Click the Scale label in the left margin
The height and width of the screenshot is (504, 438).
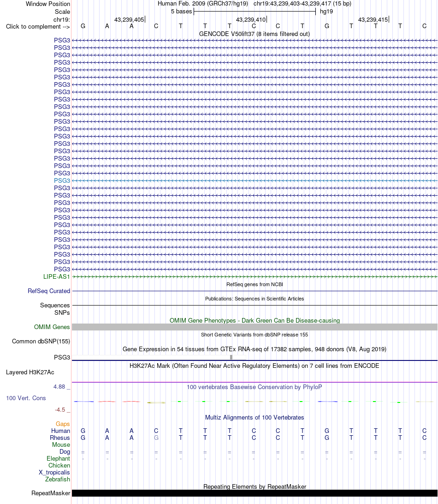(62, 12)
